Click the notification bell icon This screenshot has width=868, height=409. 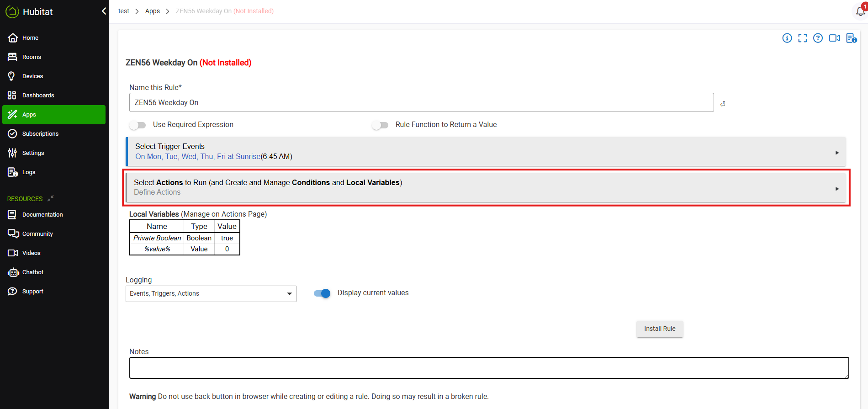860,11
